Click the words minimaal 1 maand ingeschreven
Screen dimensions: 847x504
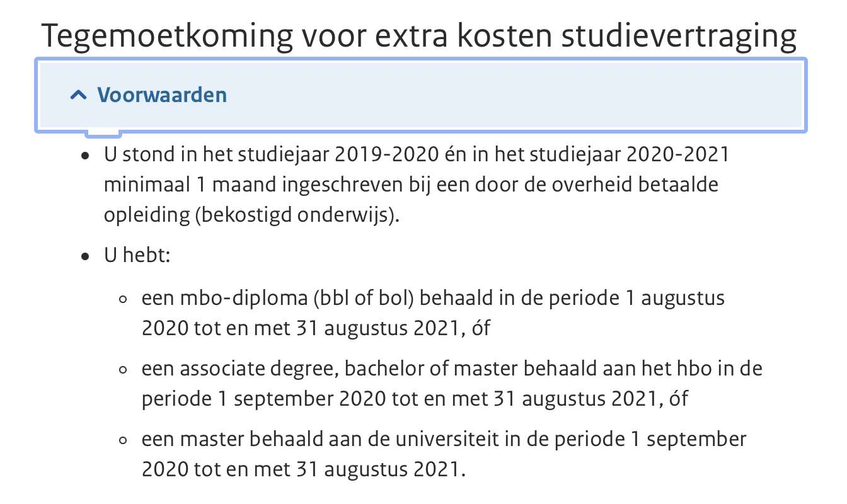click(233, 185)
